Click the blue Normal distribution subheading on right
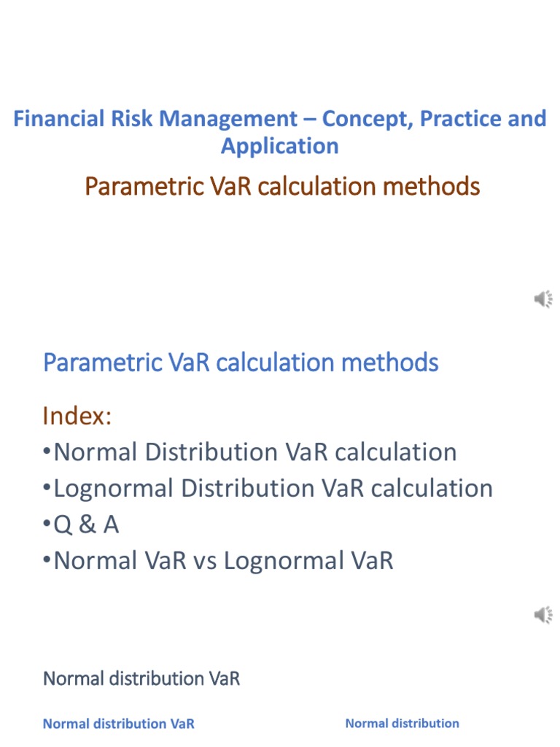This screenshot has width=560, height=747. click(x=402, y=723)
